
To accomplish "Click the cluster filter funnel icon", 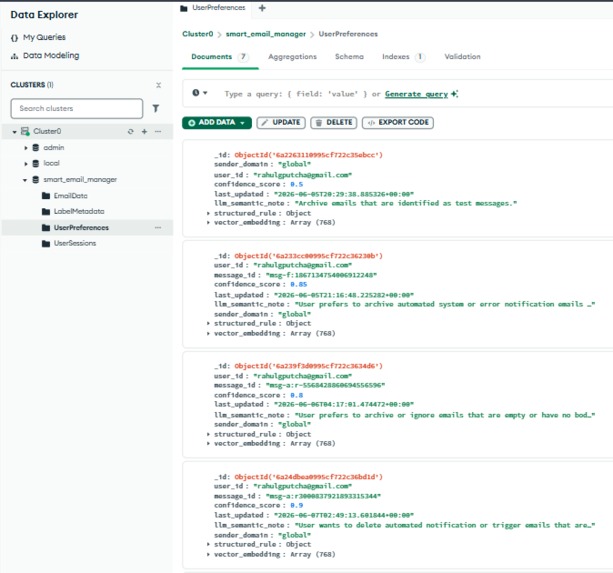I will click(156, 108).
